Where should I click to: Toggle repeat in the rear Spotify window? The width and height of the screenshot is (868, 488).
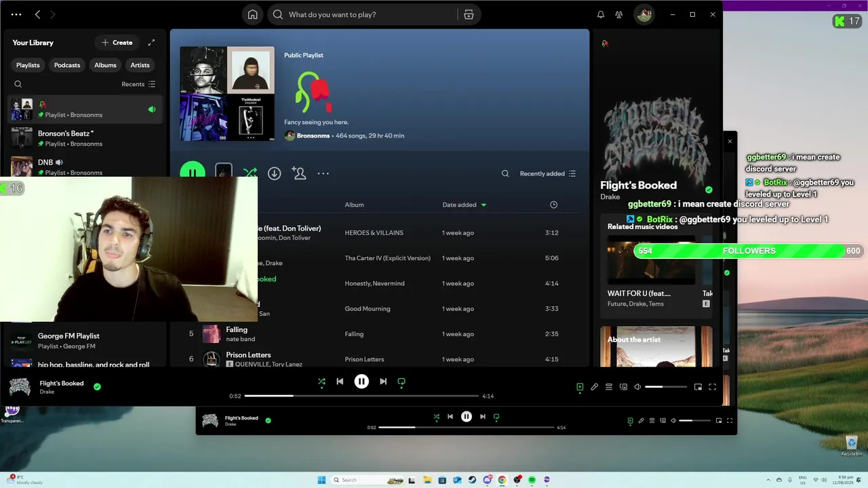tap(496, 417)
